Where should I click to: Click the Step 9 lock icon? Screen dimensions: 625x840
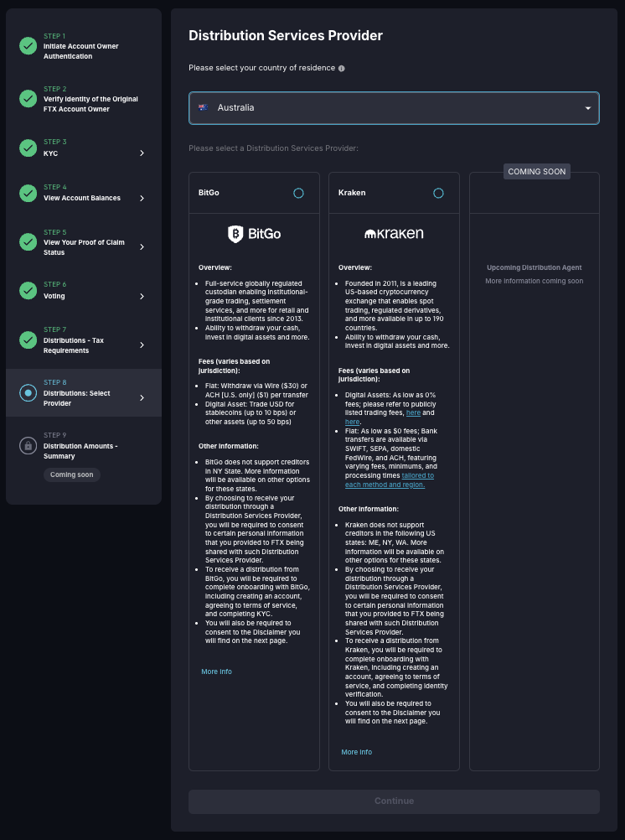tap(28, 446)
